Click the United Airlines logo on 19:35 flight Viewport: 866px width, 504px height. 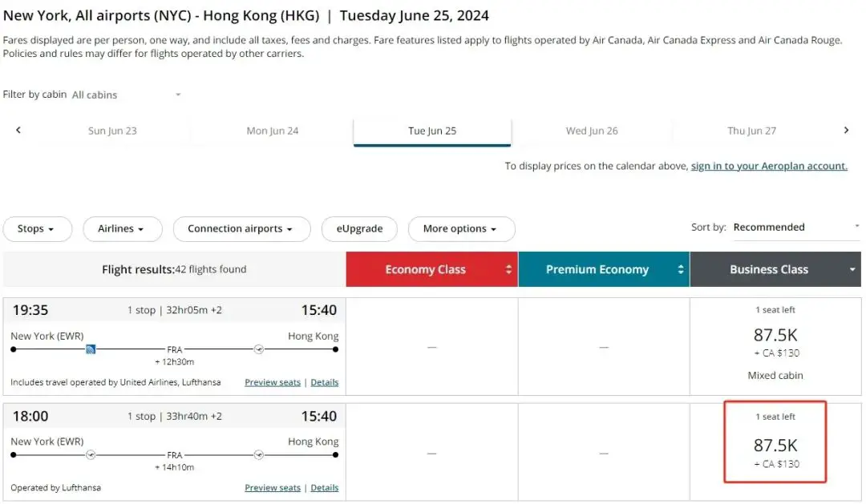91,349
